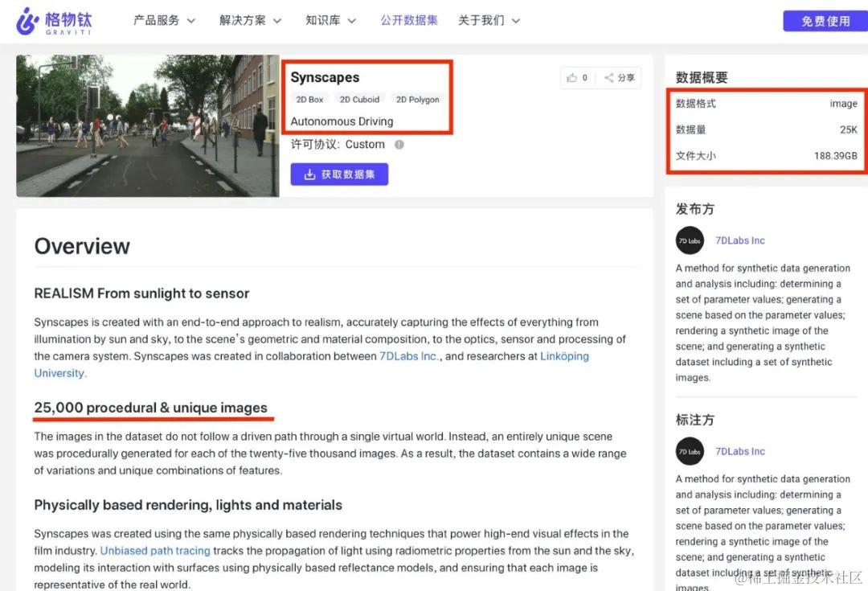Screen dimensions: 868x591
Task: Open 7DLabs Inc link under 标注方
Action: pyautogui.click(x=739, y=451)
